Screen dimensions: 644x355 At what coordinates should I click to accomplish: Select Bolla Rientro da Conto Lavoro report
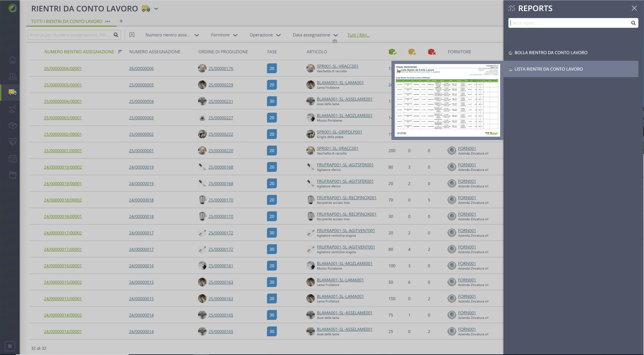pos(551,52)
